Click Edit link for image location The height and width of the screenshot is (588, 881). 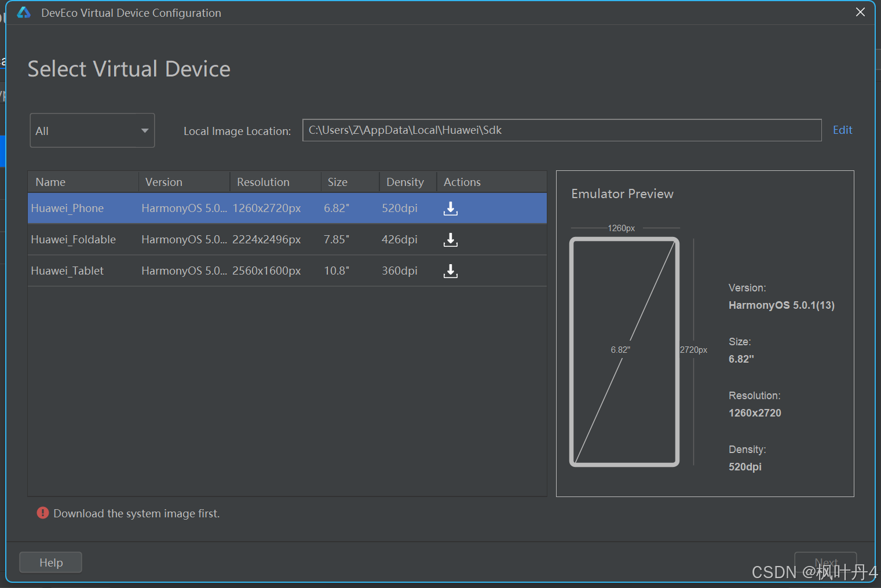(x=842, y=130)
